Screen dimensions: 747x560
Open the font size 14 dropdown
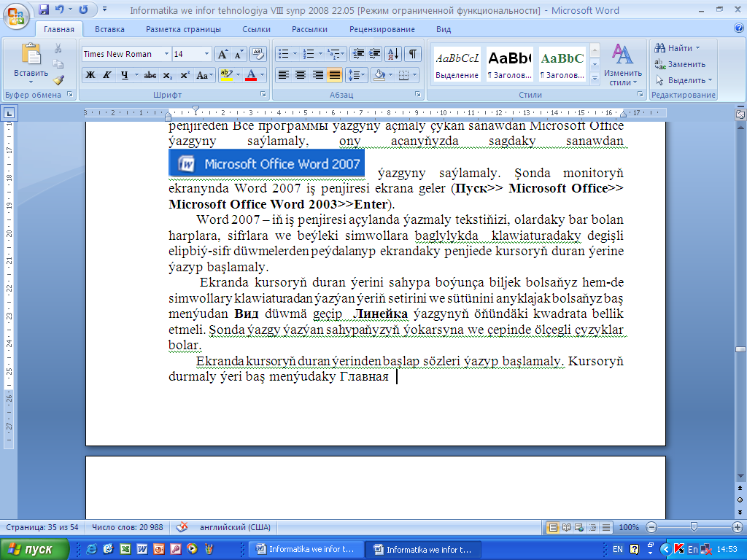(206, 54)
